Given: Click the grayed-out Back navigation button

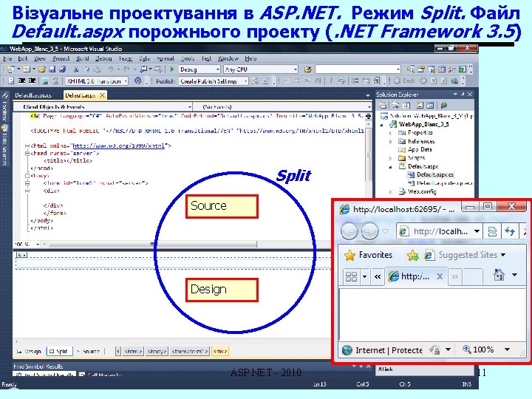Looking at the screenshot, I should coord(404,81).
